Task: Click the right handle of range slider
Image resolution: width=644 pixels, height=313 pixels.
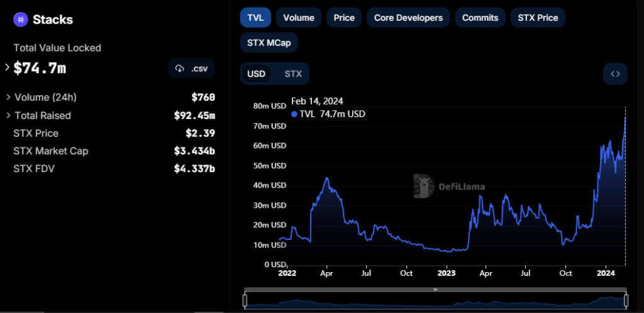Action: [626, 300]
